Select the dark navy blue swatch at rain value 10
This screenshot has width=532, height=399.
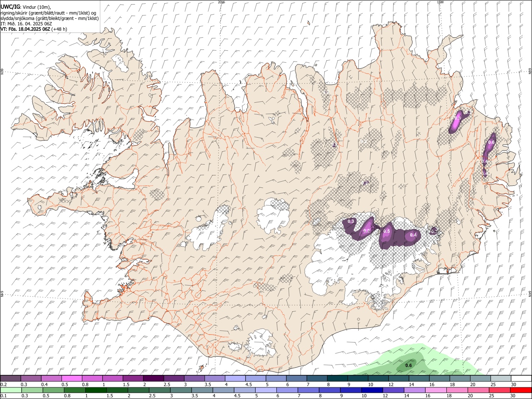click(x=372, y=390)
